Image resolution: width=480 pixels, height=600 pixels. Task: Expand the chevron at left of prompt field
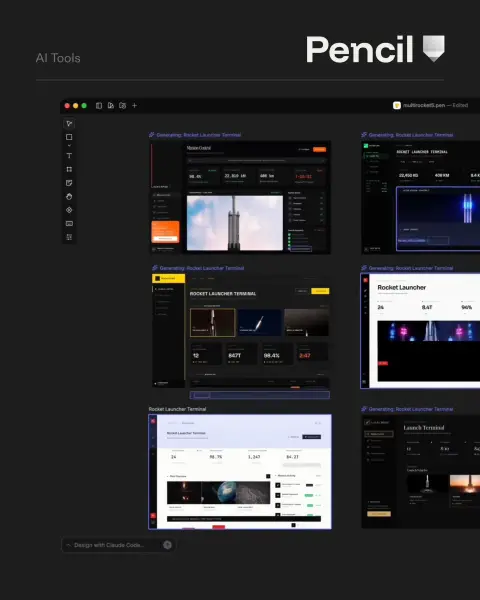click(x=69, y=545)
